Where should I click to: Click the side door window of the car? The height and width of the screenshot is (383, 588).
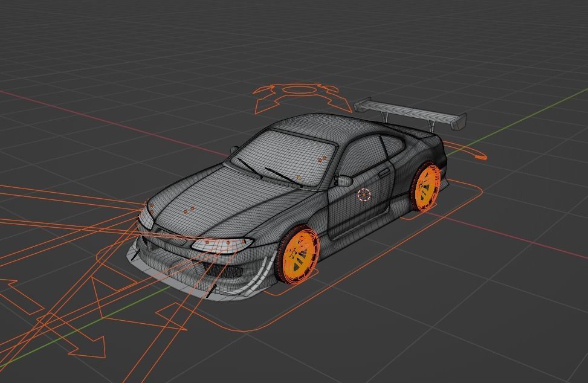[x=362, y=155]
